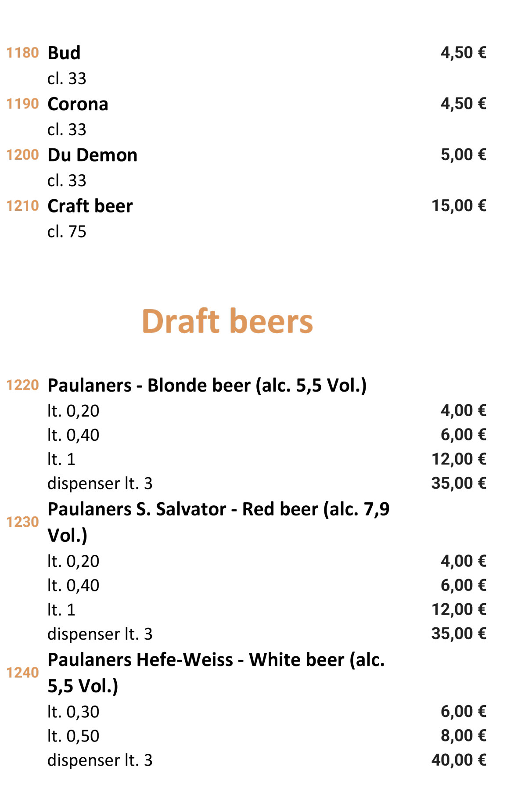This screenshot has height=810, width=532.
Task: Click item code 1220
Action: tap(22, 385)
